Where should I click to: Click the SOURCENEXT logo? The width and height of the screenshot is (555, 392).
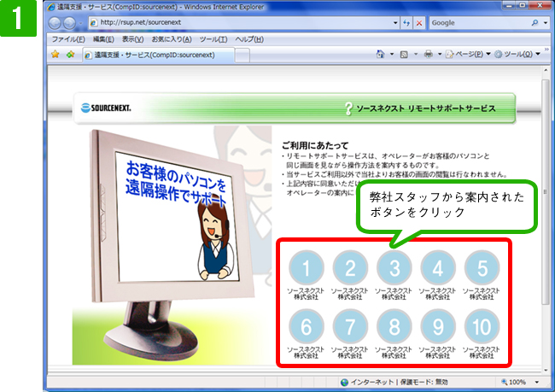(x=106, y=108)
